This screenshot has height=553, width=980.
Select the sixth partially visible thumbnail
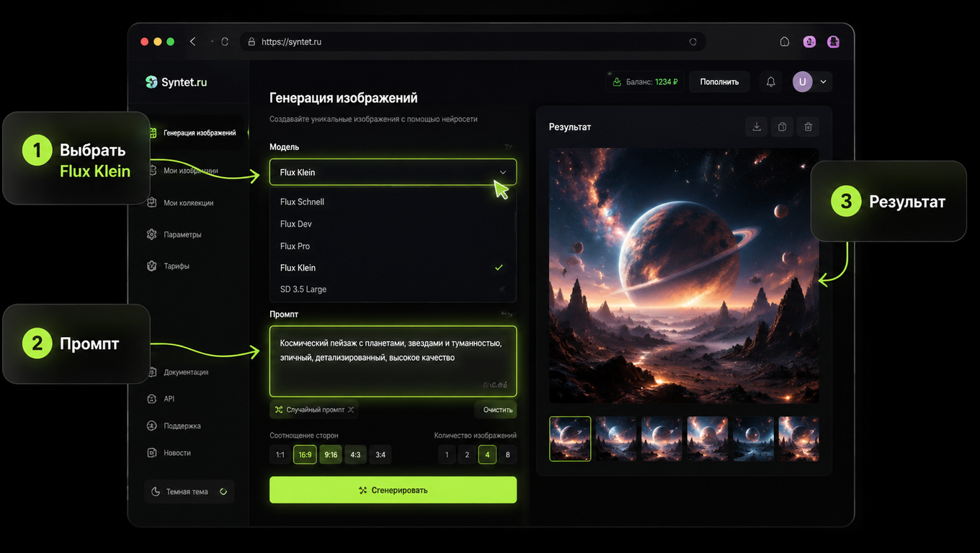(798, 439)
